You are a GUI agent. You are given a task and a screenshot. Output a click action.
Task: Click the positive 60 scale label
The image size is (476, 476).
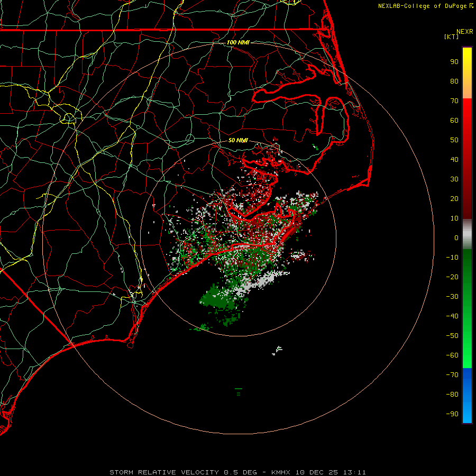[454, 120]
